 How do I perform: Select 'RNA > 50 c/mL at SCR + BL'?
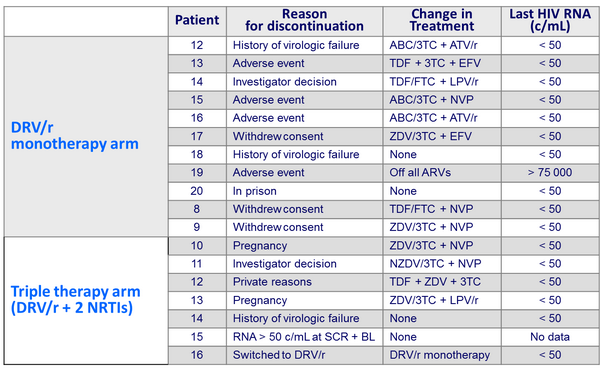(x=304, y=337)
